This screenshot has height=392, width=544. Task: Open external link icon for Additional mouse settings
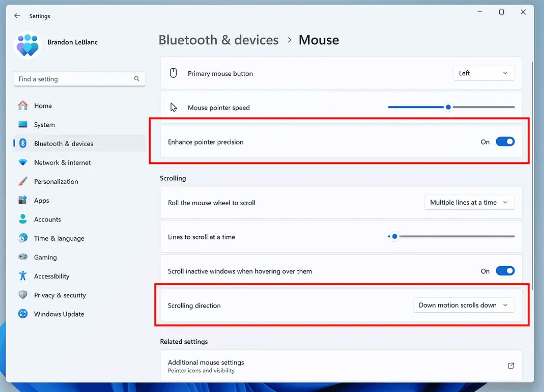point(511,366)
